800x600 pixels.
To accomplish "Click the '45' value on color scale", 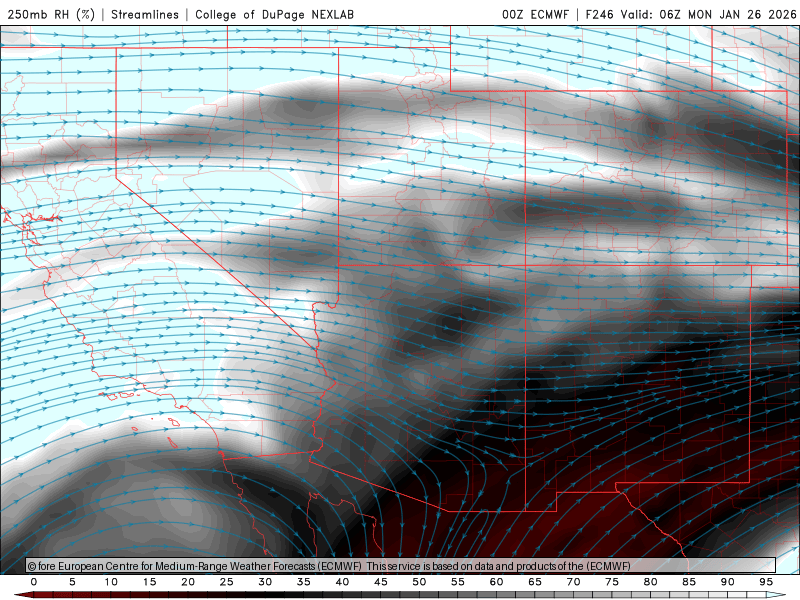I will (x=381, y=582).
